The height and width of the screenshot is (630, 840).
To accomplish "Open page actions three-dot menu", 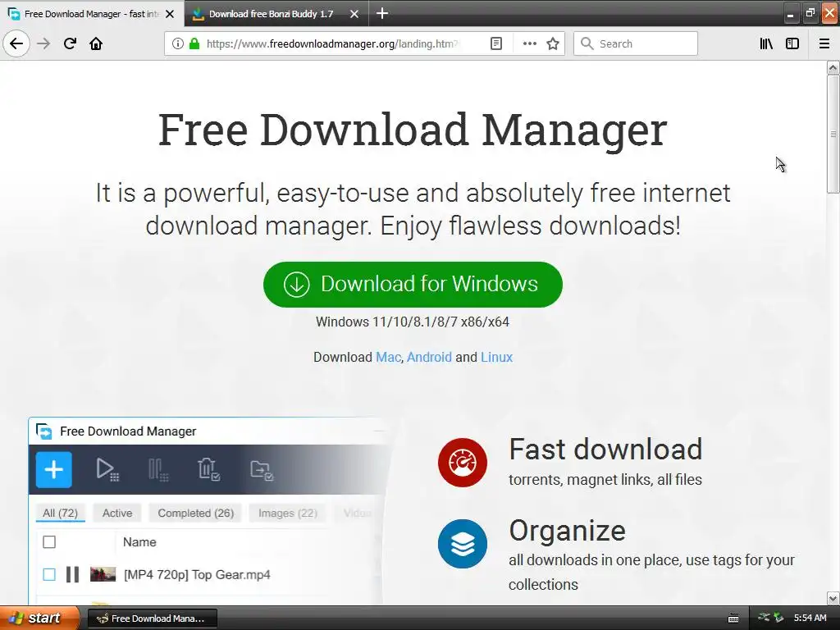I will pyautogui.click(x=529, y=43).
